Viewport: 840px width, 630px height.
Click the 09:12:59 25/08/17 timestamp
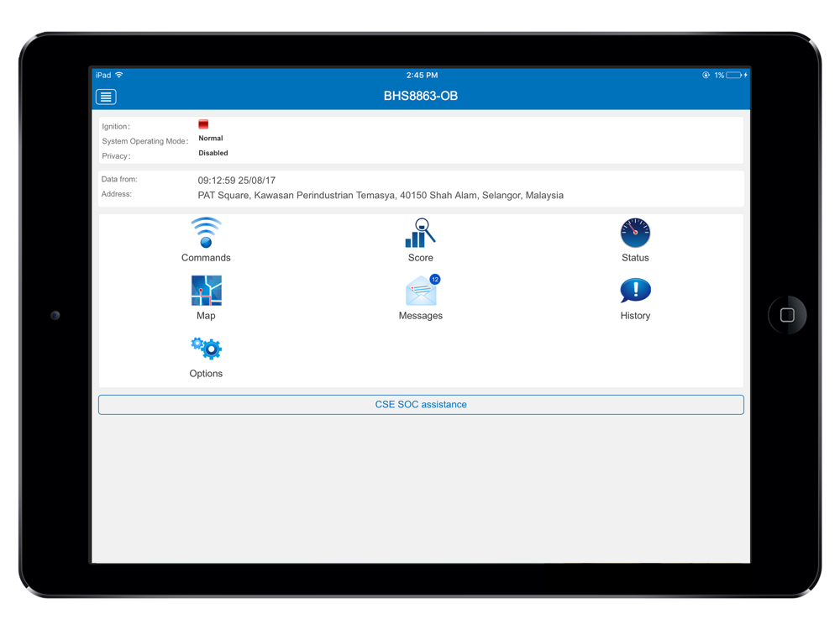pos(237,181)
